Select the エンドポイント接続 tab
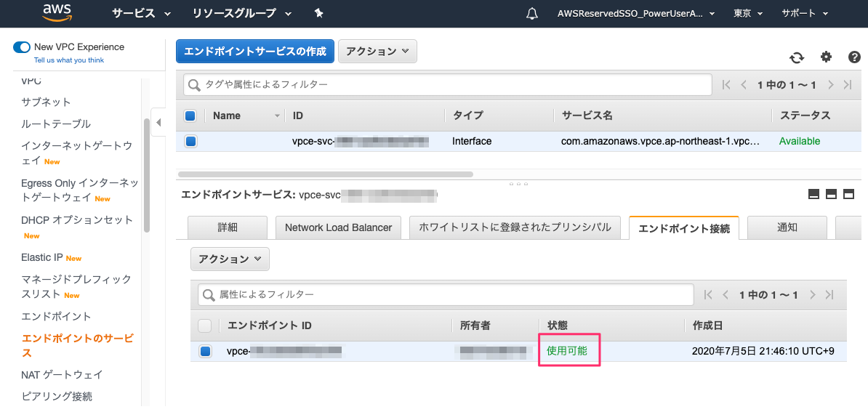 tap(684, 228)
